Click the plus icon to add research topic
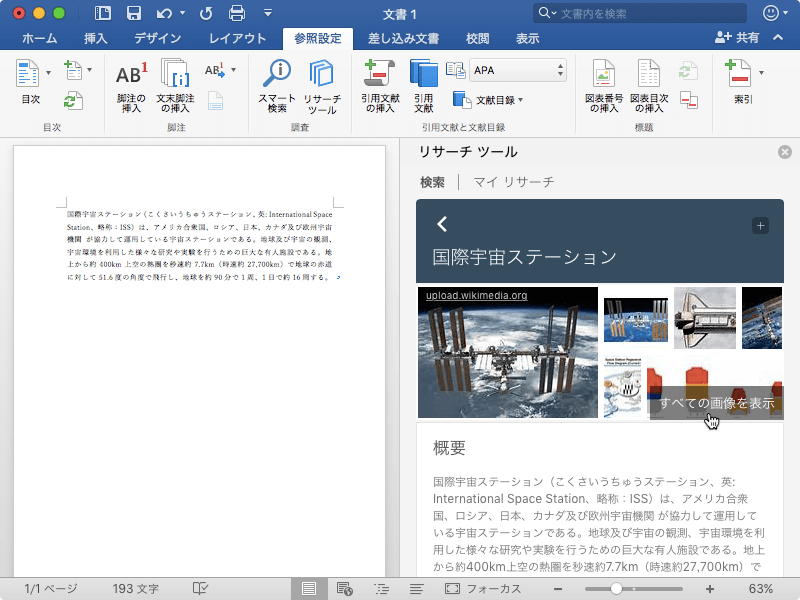Viewport: 800px width, 600px height. tap(760, 226)
